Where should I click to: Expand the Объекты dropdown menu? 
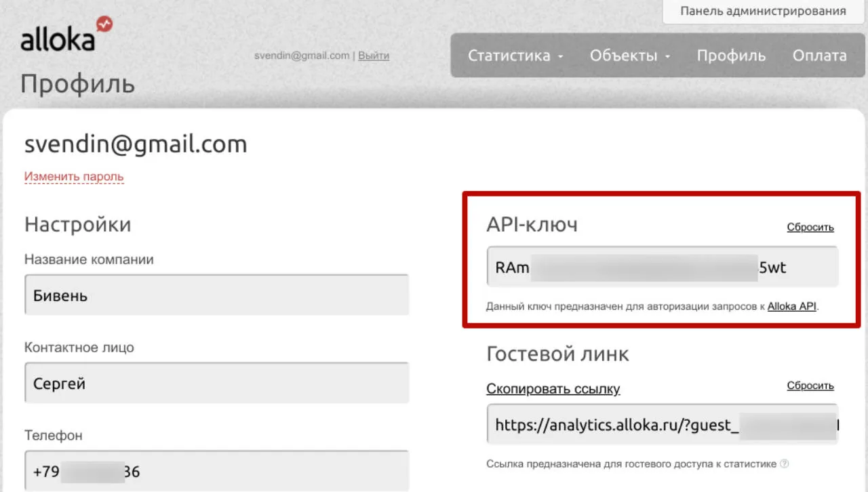pos(630,56)
